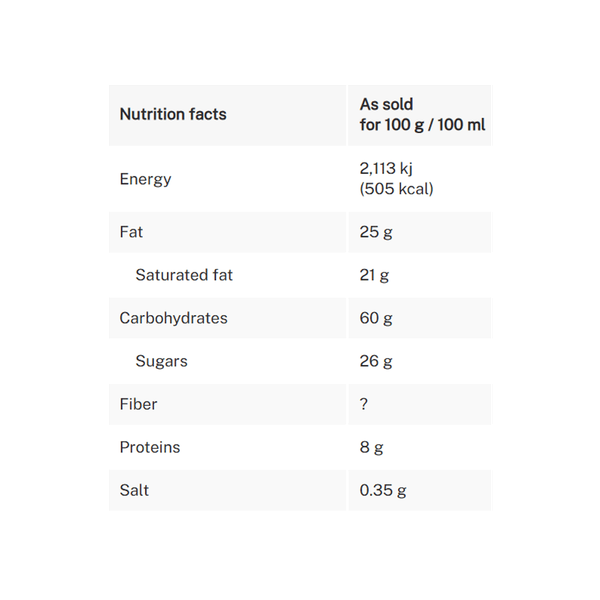Click the Sugars row label
This screenshot has width=600, height=600.
[x=161, y=361]
